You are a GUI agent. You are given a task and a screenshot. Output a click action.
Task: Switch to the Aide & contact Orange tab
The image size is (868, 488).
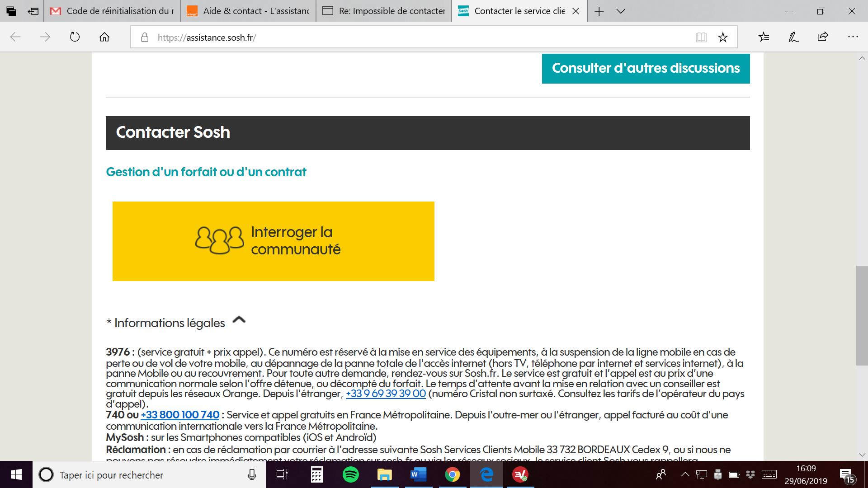(x=248, y=11)
